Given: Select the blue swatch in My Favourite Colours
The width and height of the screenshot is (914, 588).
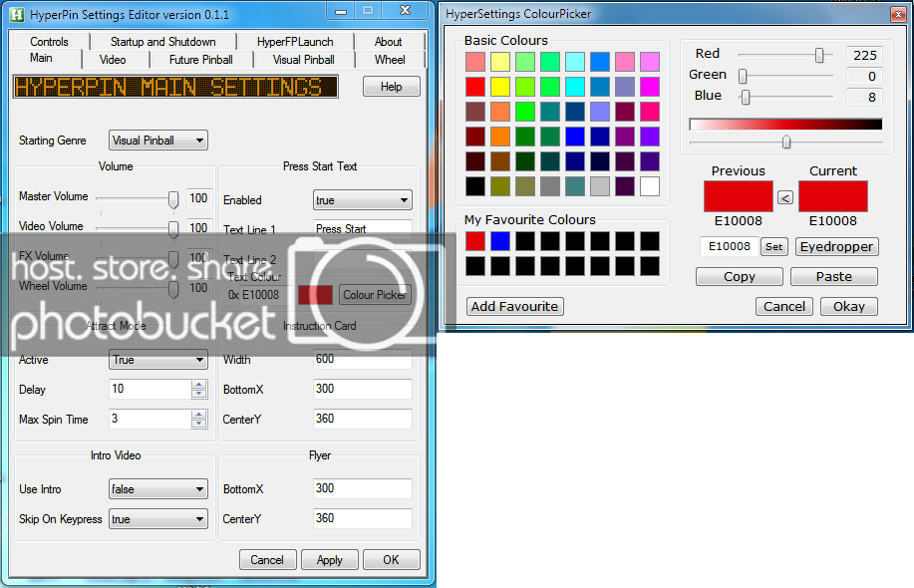Looking at the screenshot, I should click(x=500, y=240).
